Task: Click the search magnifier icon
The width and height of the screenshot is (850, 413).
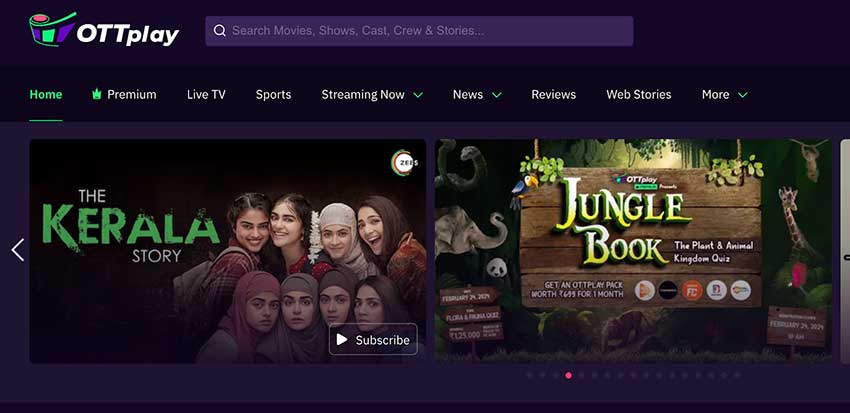Action: [x=219, y=31]
